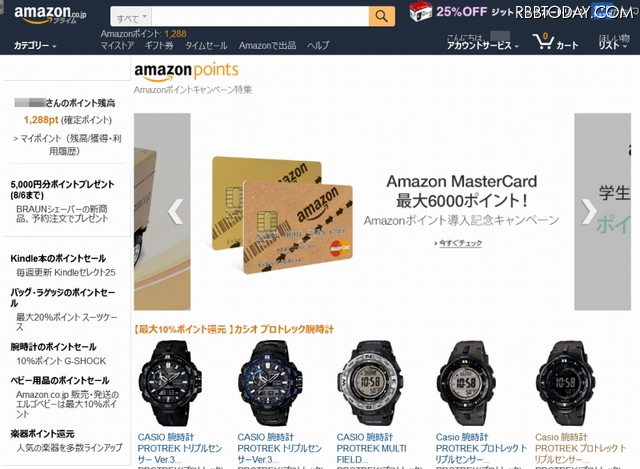Select the silver PROTREK MULTI FIELD watch
This screenshot has width=640, height=469.
[x=370, y=383]
